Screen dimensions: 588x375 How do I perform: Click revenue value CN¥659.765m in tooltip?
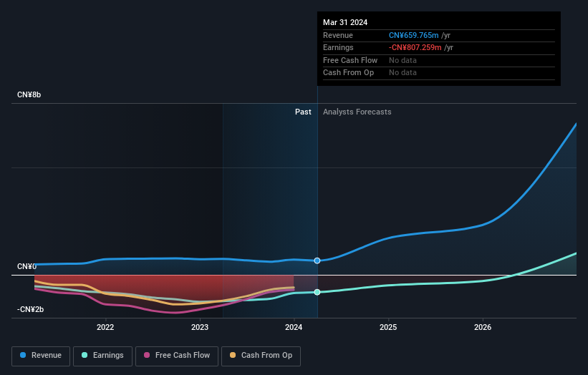414,35
